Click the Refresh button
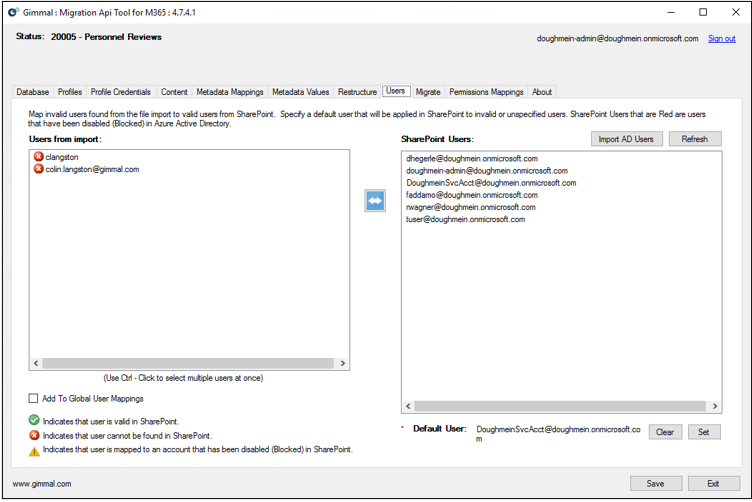Image resolution: width=752 pixels, height=502 pixels. (694, 139)
